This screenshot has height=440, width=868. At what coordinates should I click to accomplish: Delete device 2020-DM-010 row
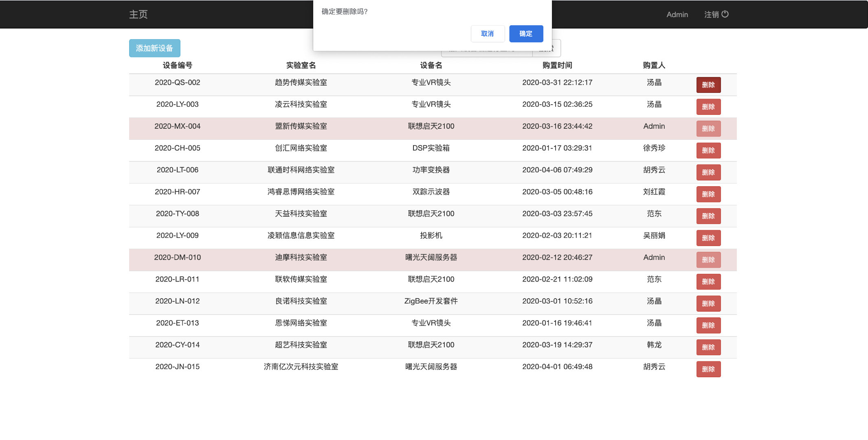(x=708, y=260)
